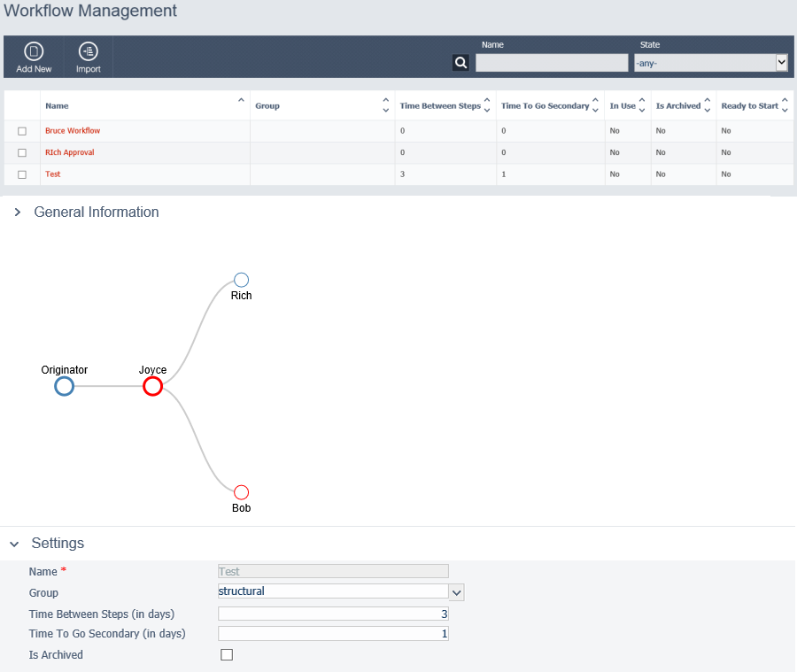Click the descending sort arrow on Group column
Image resolution: width=797 pixels, height=672 pixels.
click(386, 110)
